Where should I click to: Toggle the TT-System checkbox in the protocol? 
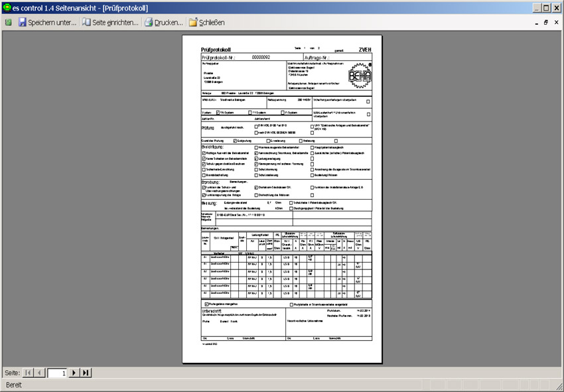pos(250,113)
